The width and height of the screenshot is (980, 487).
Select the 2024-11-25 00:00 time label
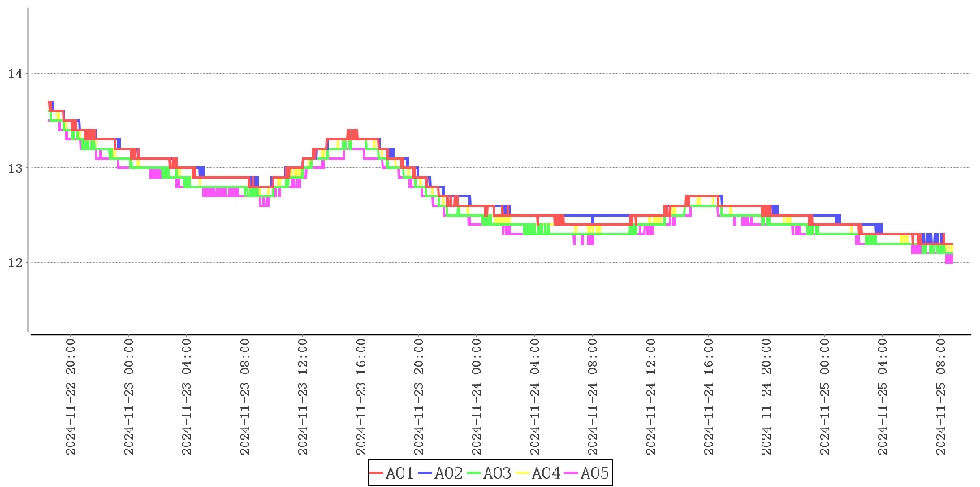[x=825, y=397]
